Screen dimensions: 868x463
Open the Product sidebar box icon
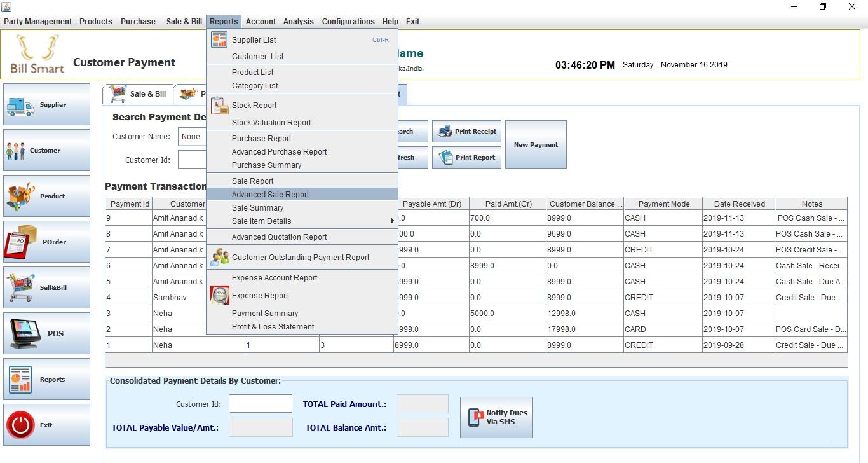pyautogui.click(x=21, y=197)
